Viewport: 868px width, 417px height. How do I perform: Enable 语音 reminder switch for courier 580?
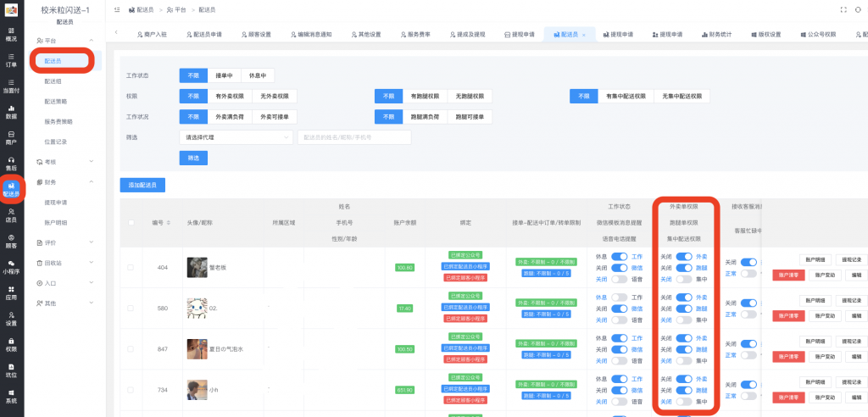click(620, 320)
